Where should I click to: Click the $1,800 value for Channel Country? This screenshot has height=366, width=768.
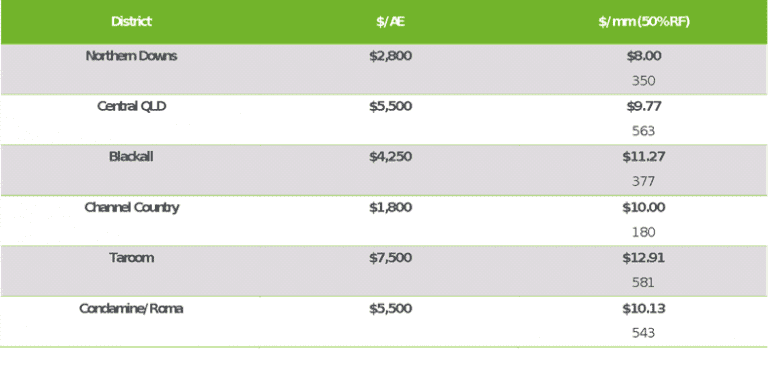[390, 207]
